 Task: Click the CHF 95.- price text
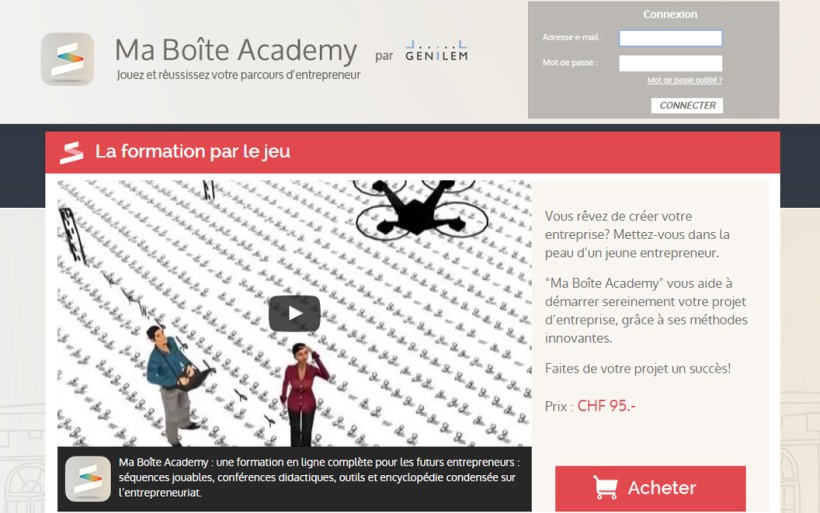tap(607, 406)
